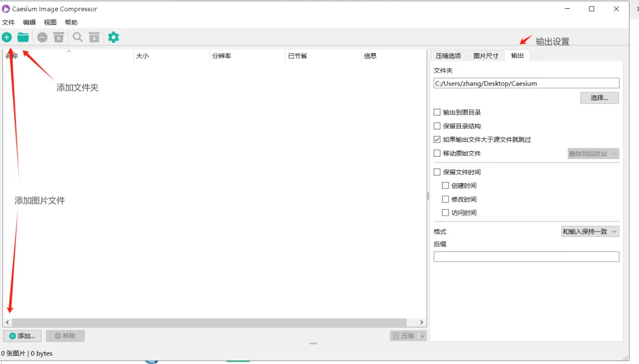Click the remove item minus icon

(x=42, y=37)
